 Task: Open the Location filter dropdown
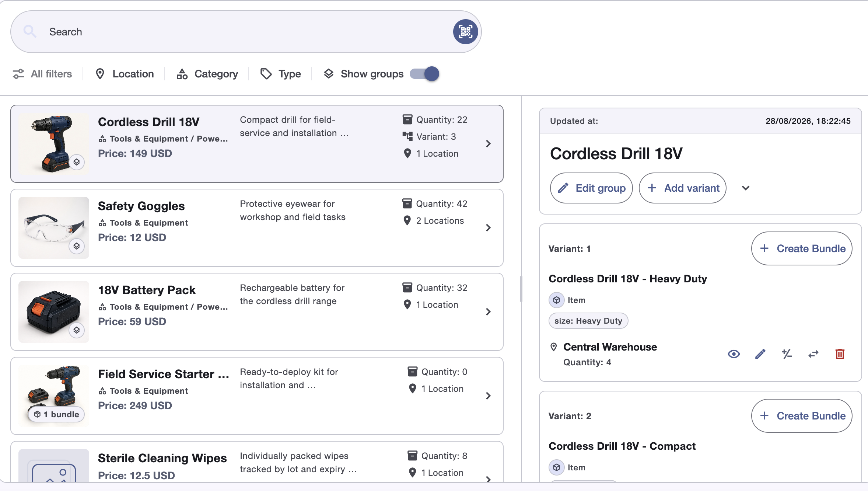point(125,74)
